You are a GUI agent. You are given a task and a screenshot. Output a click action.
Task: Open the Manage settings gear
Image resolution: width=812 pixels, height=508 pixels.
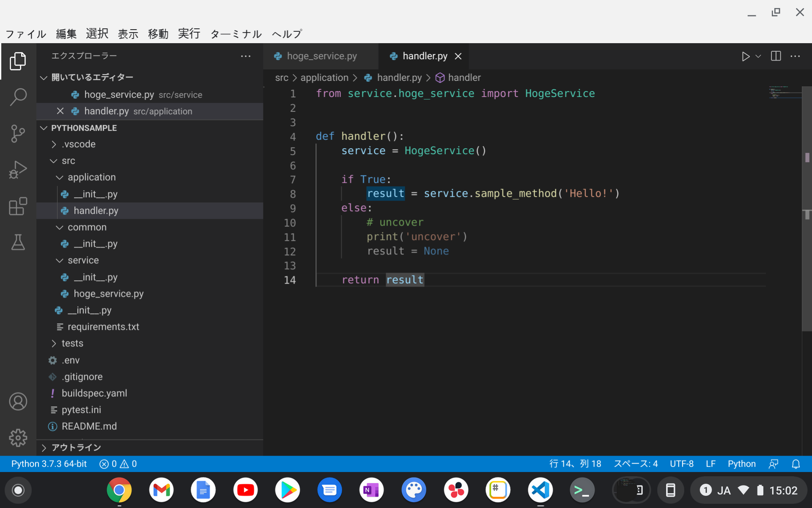pyautogui.click(x=18, y=438)
